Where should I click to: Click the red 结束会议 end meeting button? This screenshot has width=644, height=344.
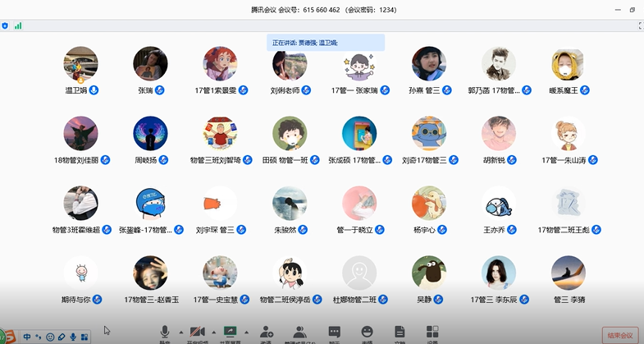pyautogui.click(x=619, y=335)
